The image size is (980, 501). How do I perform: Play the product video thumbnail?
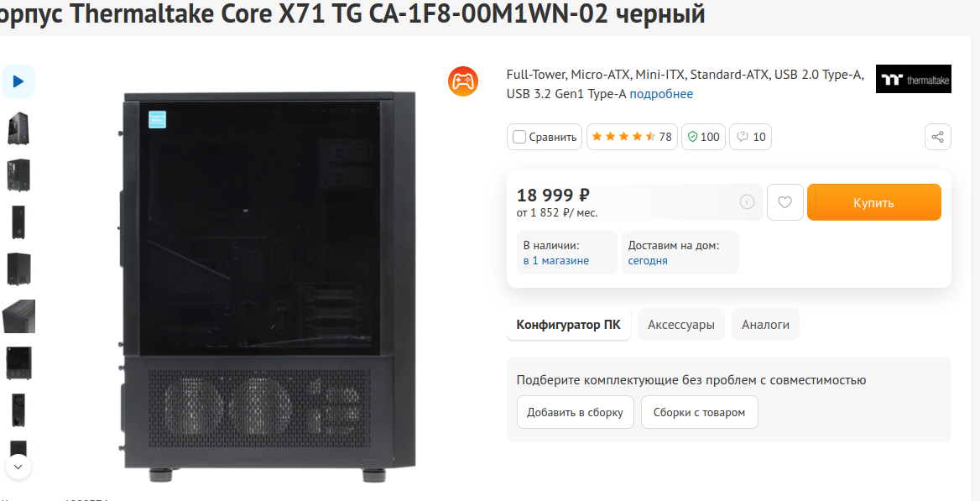pyautogui.click(x=18, y=81)
